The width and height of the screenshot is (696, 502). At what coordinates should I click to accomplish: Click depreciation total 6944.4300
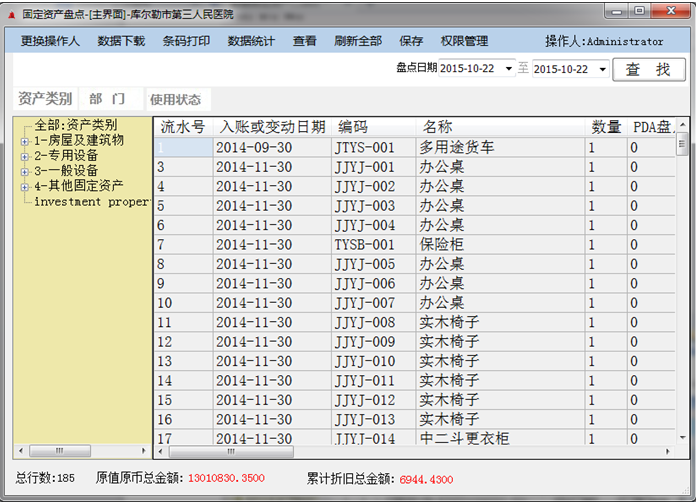(426, 479)
